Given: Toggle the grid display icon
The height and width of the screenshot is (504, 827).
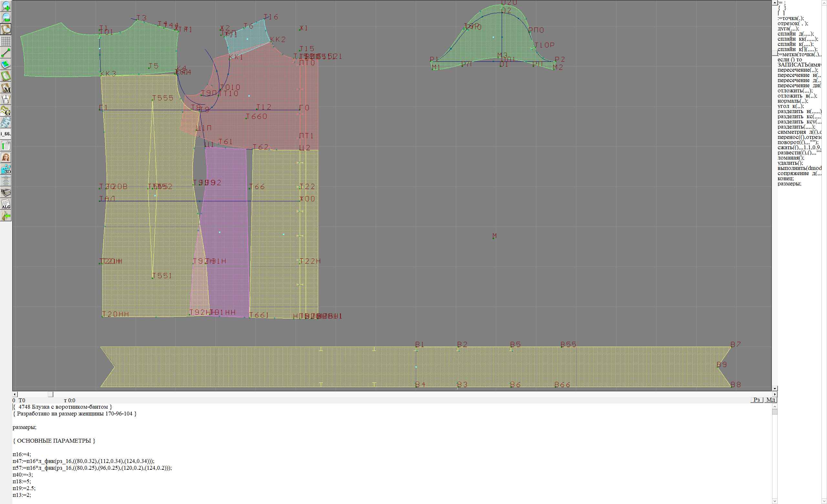Looking at the screenshot, I should coord(6,41).
